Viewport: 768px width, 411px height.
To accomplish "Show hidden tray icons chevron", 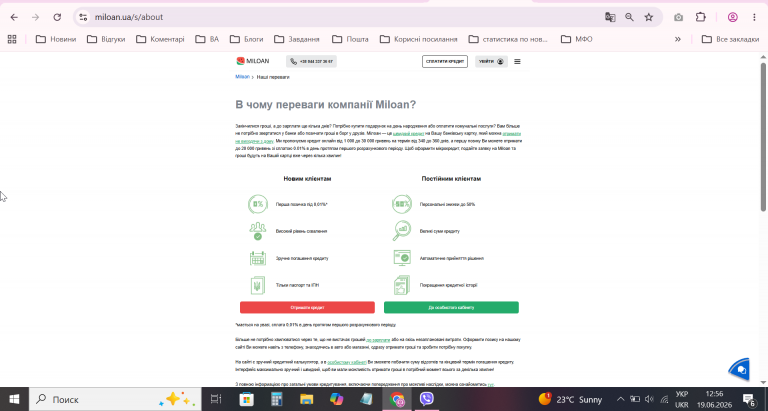I will [621, 399].
